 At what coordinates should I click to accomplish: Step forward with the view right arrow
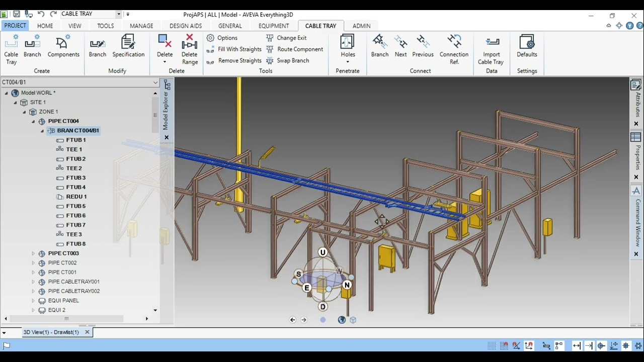click(304, 320)
